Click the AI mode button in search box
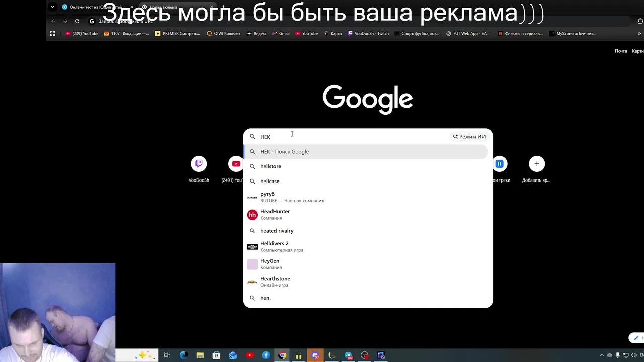This screenshot has height=362, width=644. 469,136
